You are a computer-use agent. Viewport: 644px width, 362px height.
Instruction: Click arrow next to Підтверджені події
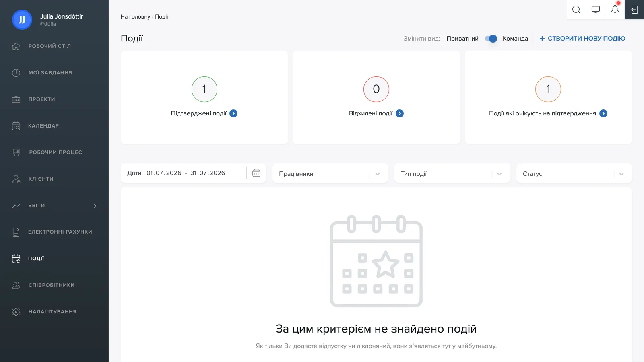(233, 113)
